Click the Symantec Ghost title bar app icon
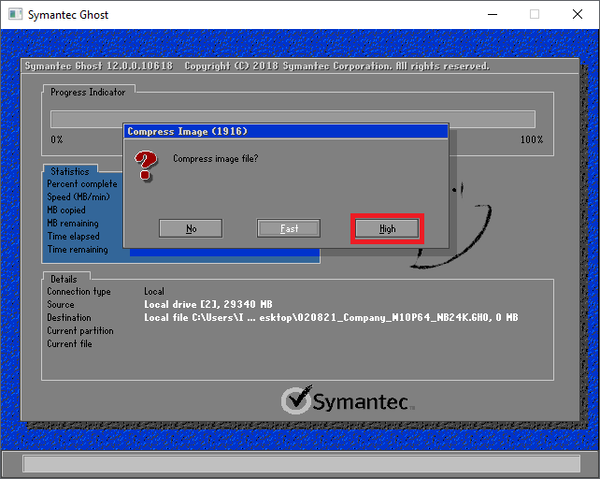Image resolution: width=600 pixels, height=479 pixels. point(15,15)
